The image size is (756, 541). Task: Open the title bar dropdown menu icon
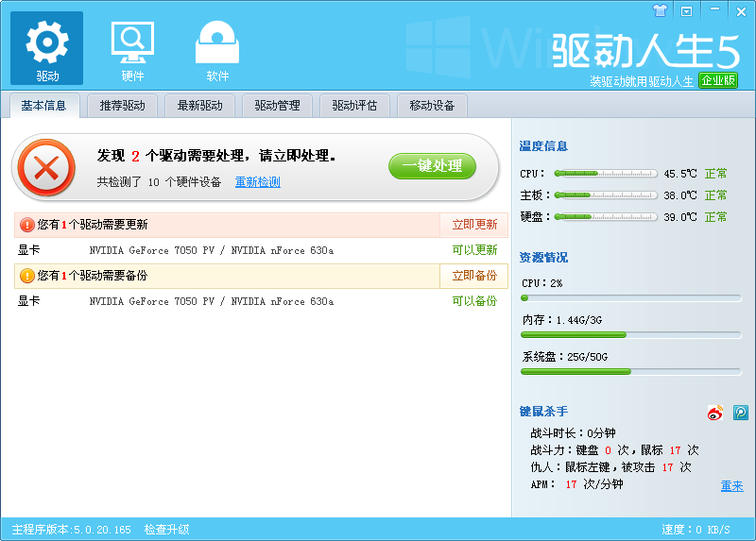click(686, 11)
